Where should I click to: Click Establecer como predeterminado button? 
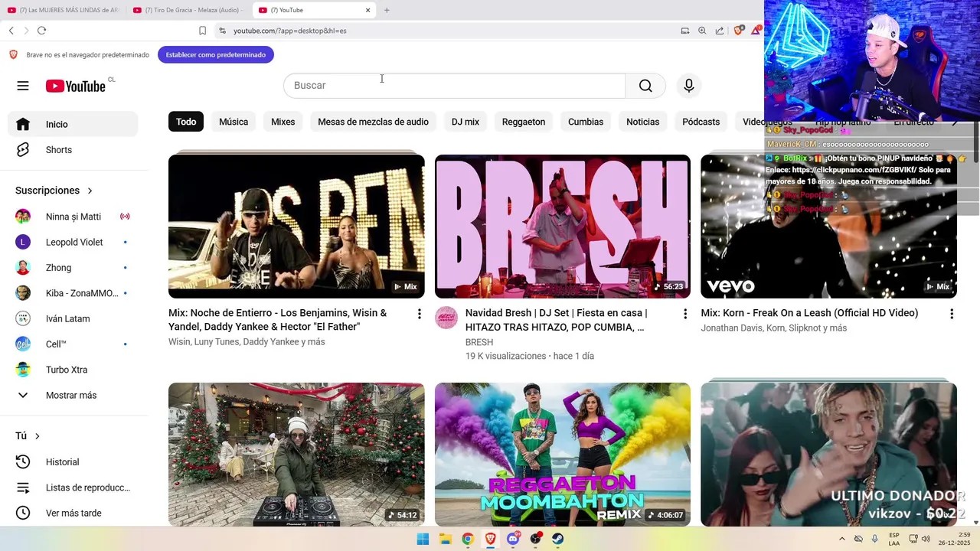click(x=216, y=54)
